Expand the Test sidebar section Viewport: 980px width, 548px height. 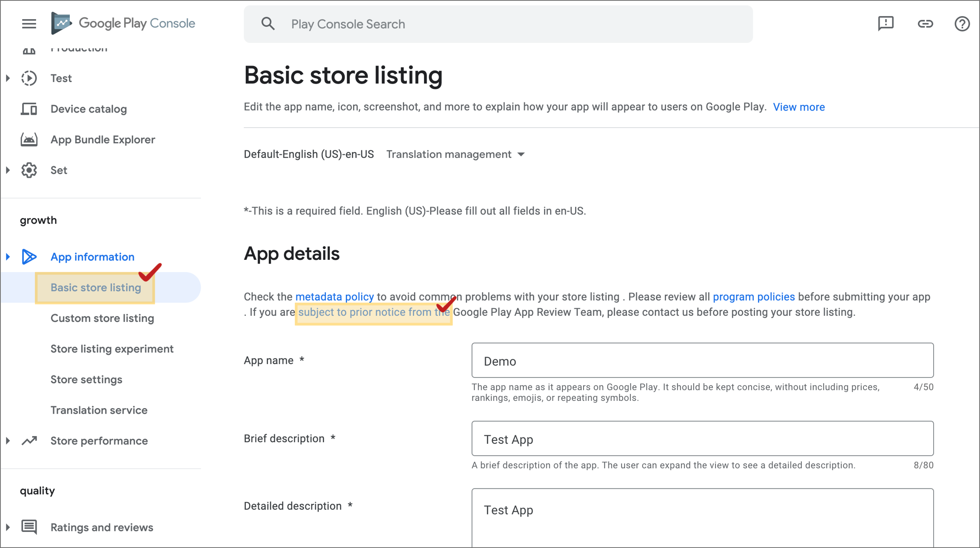[8, 78]
